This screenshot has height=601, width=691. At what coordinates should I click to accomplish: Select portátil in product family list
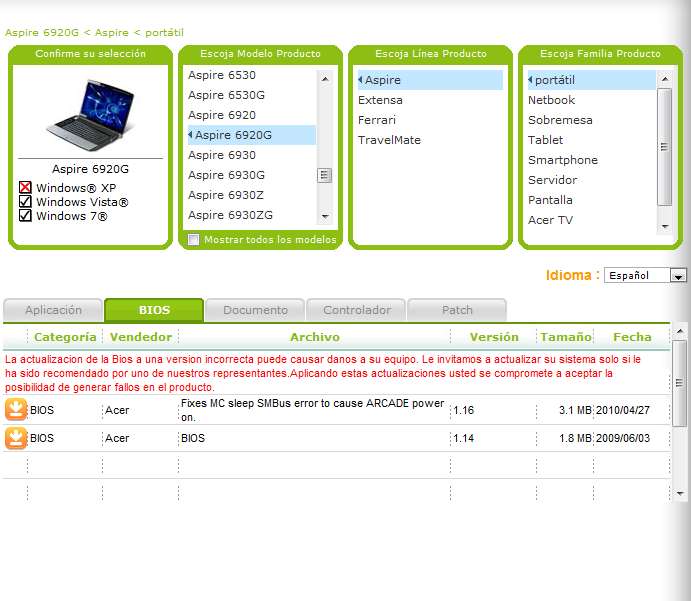(591, 80)
